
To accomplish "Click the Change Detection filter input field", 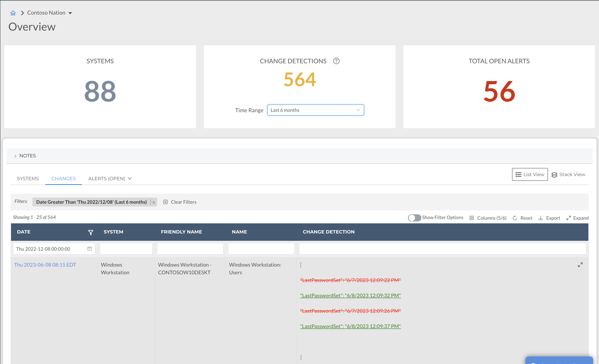I will [x=442, y=249].
